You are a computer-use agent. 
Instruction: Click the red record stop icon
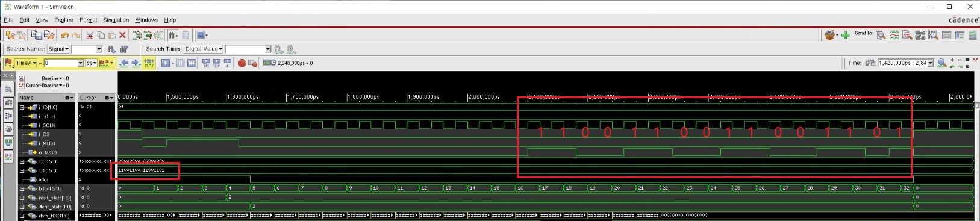coord(242,63)
